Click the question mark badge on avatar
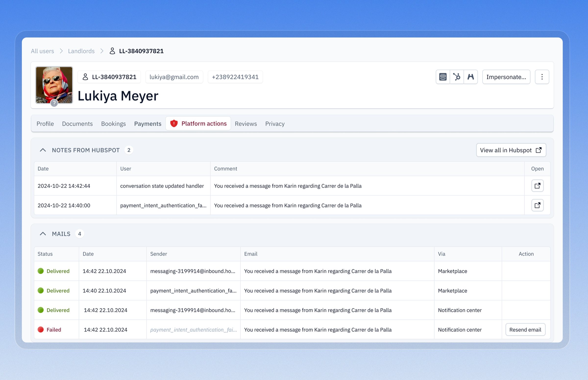Viewport: 588px width, 380px height. pyautogui.click(x=54, y=103)
